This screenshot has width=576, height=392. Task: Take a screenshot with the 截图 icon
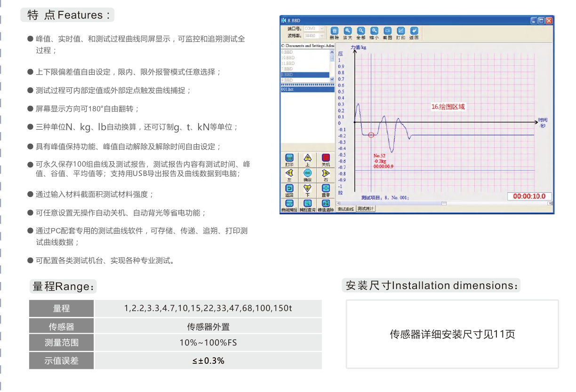[387, 30]
